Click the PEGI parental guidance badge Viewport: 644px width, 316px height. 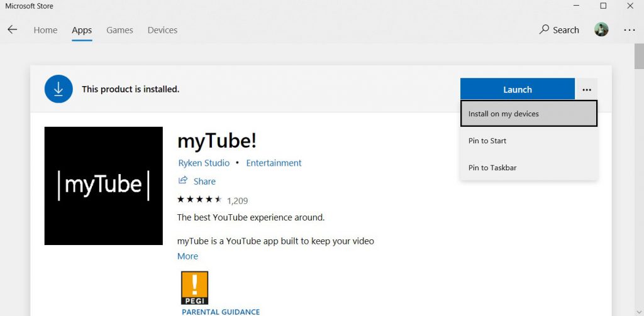tap(195, 288)
